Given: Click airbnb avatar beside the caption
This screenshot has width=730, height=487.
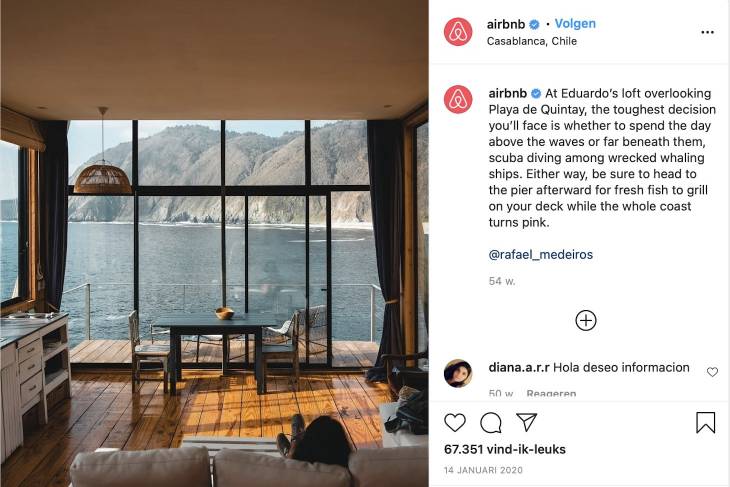Looking at the screenshot, I should [458, 100].
